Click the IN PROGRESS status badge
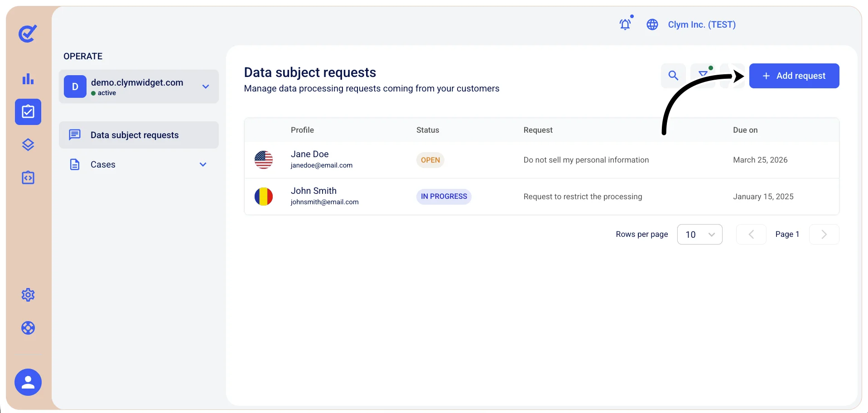Screen dimensions: 868x413 click(444, 197)
